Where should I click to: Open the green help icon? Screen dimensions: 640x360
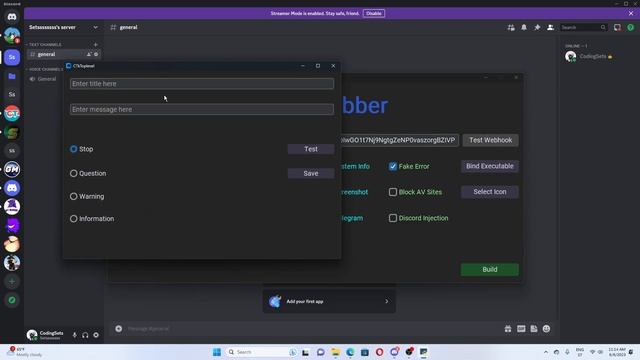click(x=631, y=27)
